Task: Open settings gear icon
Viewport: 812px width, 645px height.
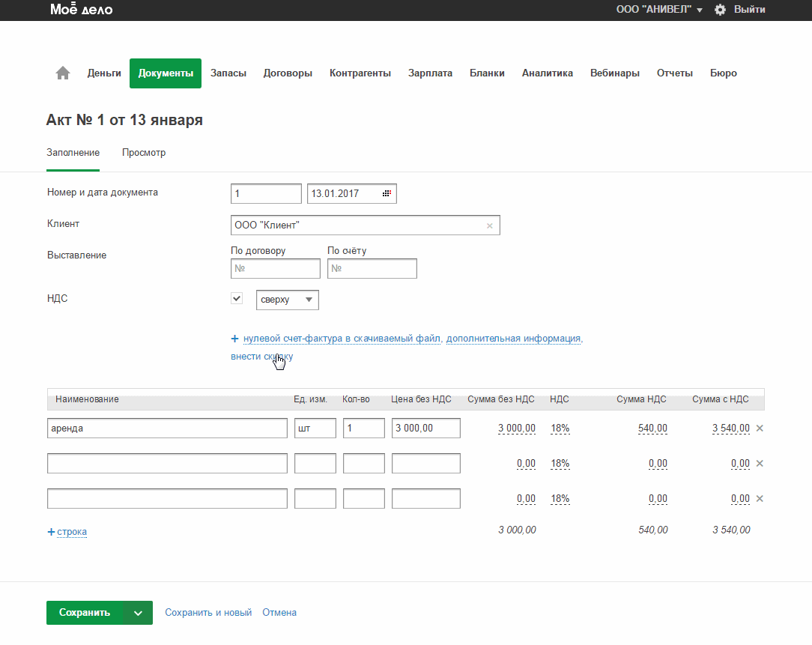Action: pos(721,10)
